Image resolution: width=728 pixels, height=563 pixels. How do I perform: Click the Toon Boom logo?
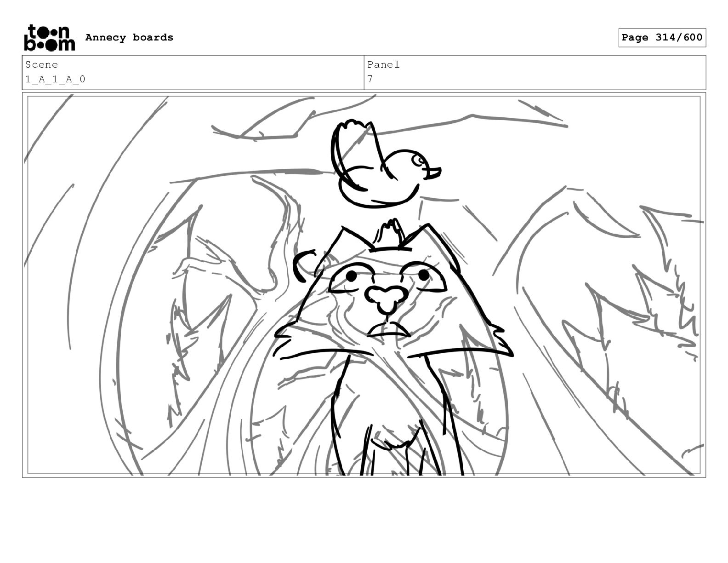[49, 38]
